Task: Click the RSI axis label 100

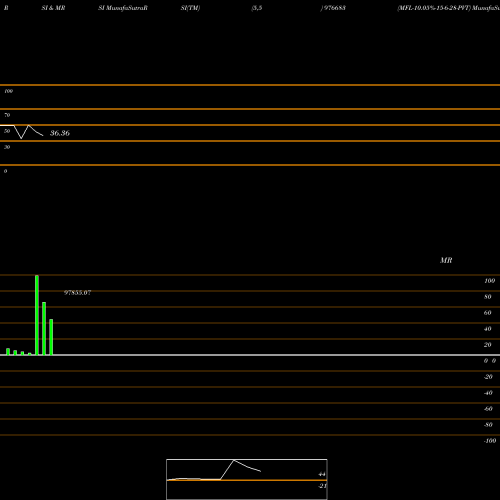Action: pyautogui.click(x=9, y=91)
